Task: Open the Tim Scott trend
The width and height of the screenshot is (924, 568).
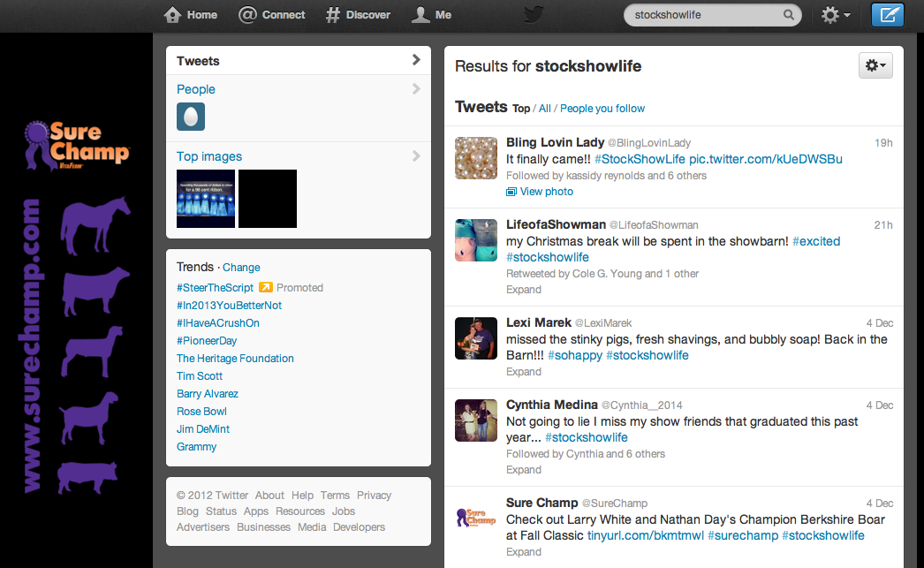Action: click(x=200, y=376)
